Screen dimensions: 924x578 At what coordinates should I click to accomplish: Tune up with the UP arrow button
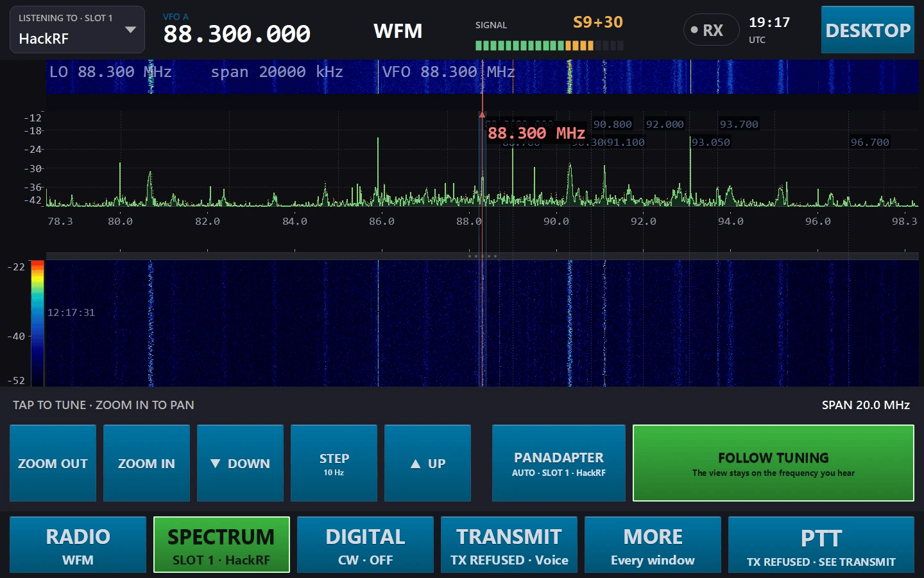[x=427, y=463]
